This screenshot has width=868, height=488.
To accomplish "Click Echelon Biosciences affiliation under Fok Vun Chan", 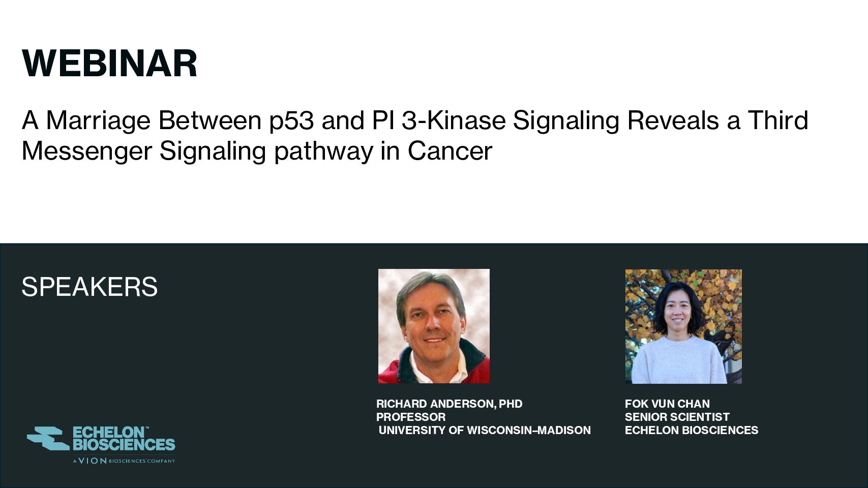I will [x=691, y=430].
